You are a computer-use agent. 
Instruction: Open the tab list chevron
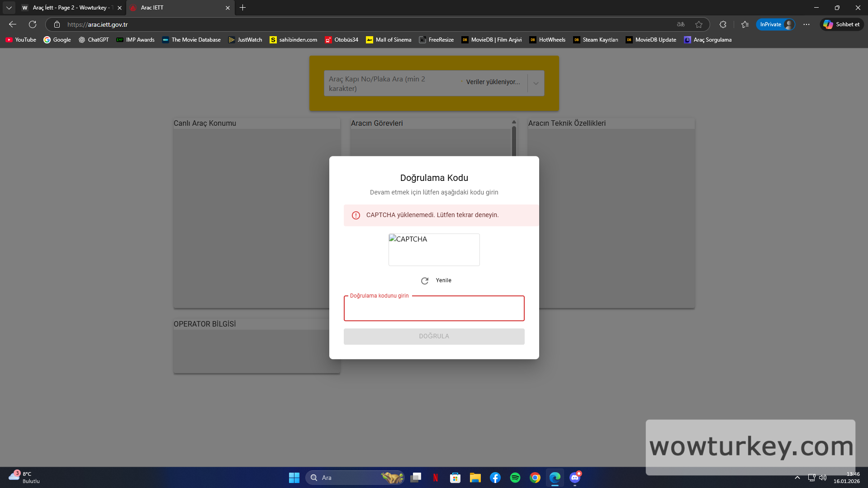(9, 8)
